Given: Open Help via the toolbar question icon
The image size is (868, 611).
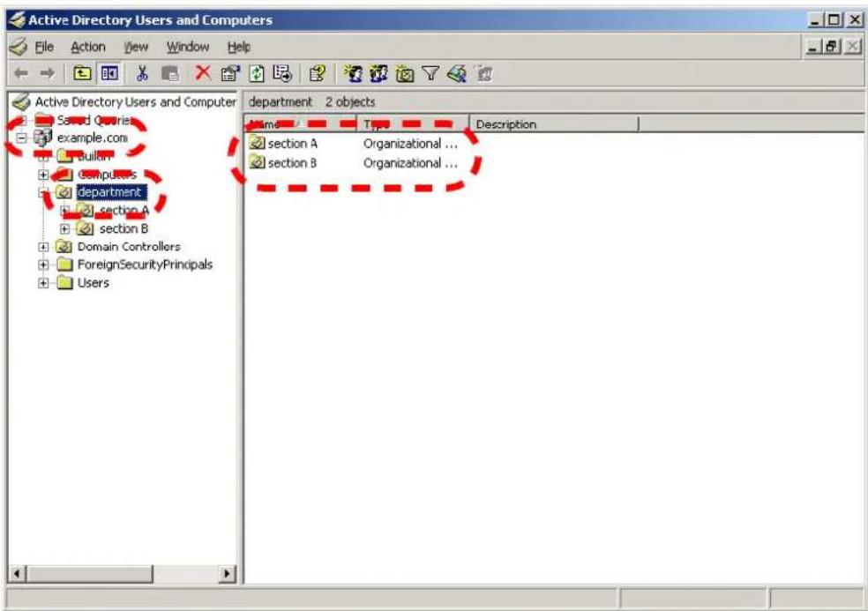Looking at the screenshot, I should [318, 73].
